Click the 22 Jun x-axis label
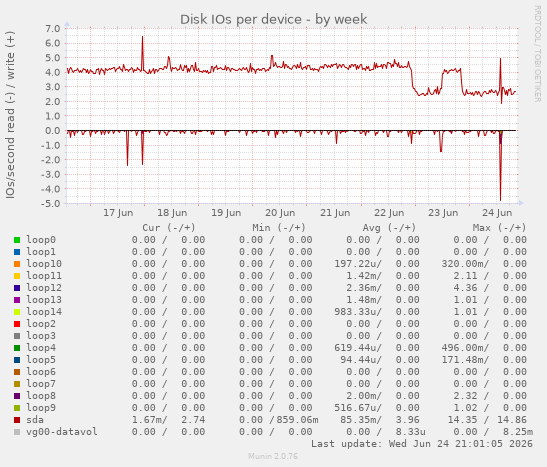 pyautogui.click(x=389, y=213)
